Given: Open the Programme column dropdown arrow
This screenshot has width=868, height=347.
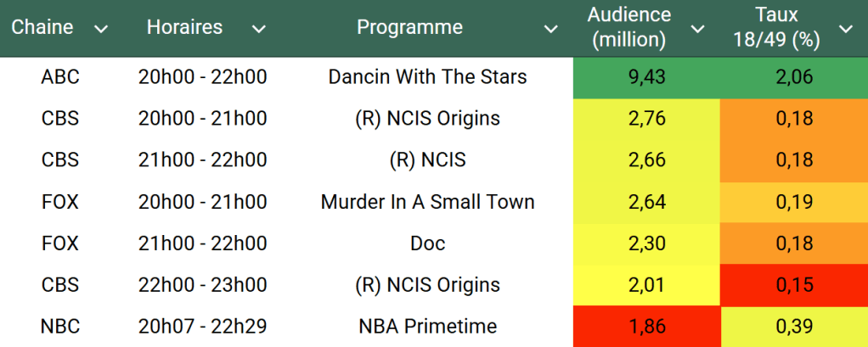Looking at the screenshot, I should [x=551, y=29].
